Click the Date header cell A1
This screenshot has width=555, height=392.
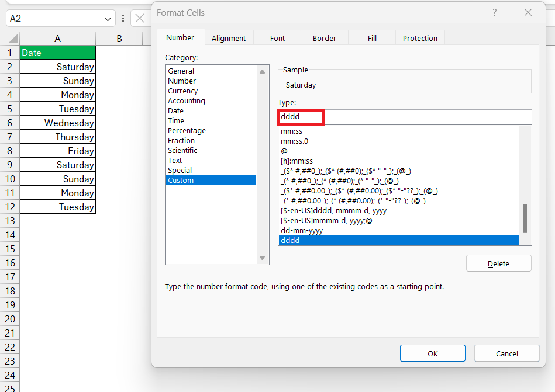58,53
